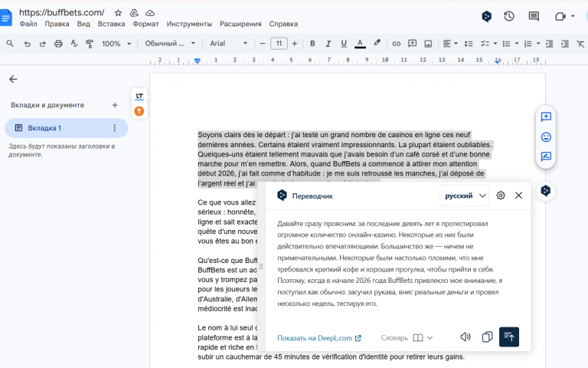The image size is (588, 368).
Task: Open version history clock icon
Action: coord(509,16)
